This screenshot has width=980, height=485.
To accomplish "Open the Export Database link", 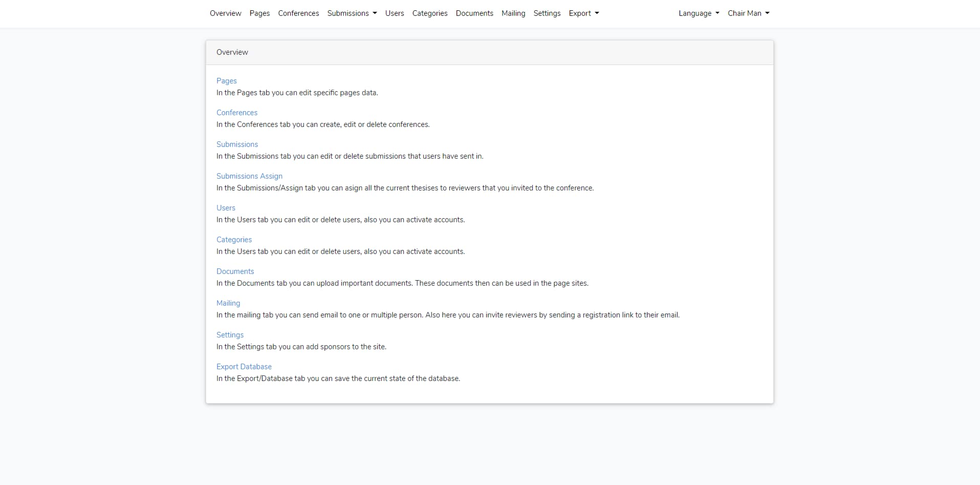I will (x=244, y=367).
